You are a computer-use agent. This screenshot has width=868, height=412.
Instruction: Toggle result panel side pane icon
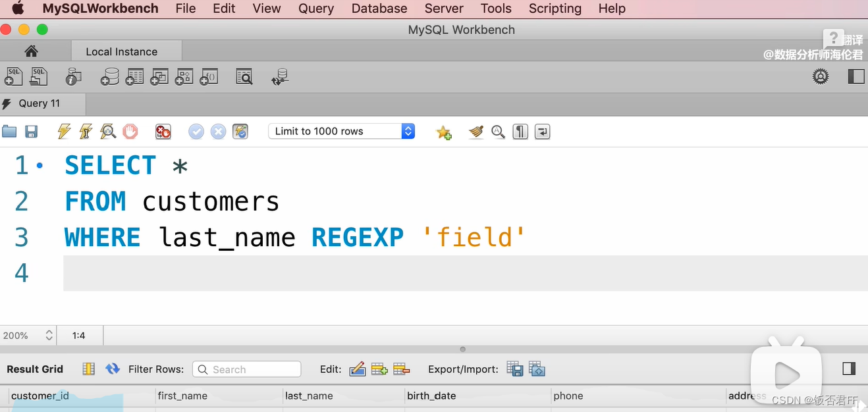click(849, 369)
